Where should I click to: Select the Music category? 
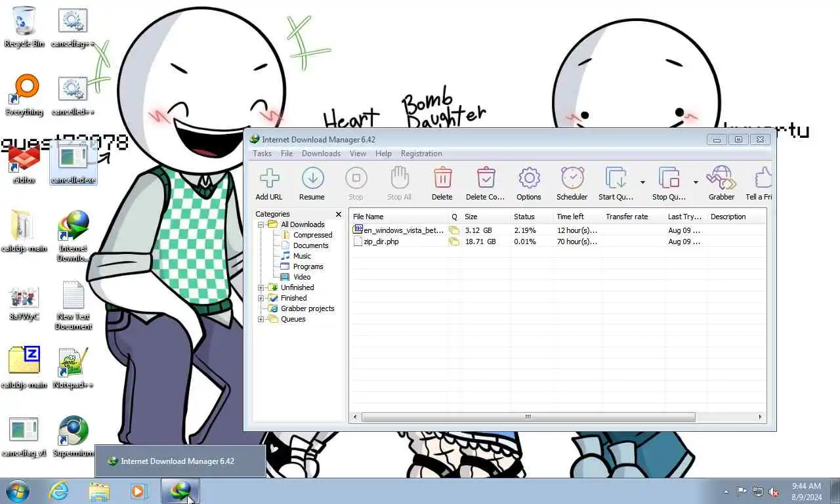coord(302,256)
